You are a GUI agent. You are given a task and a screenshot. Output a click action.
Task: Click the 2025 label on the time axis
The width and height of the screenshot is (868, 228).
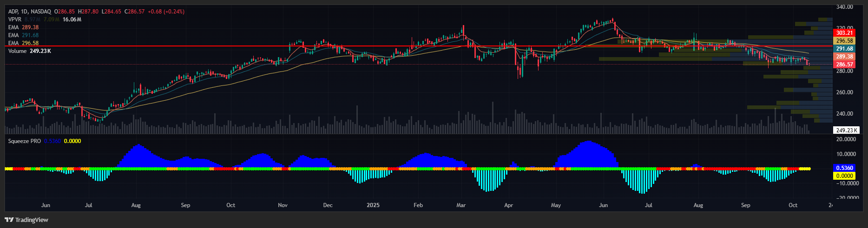tap(373, 205)
